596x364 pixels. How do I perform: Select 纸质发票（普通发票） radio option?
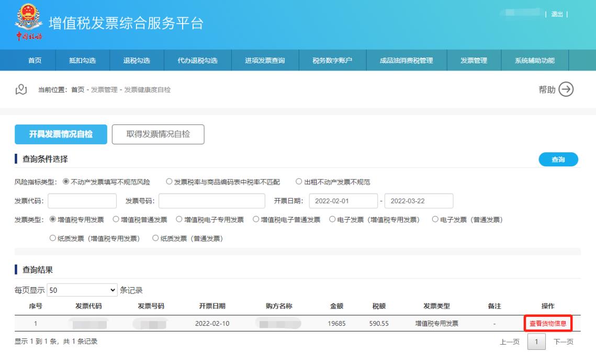coord(155,238)
